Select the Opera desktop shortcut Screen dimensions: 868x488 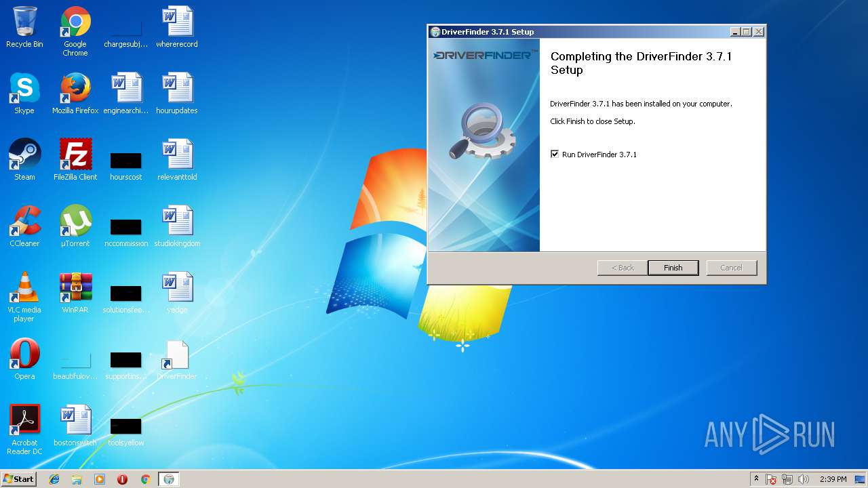coord(24,359)
